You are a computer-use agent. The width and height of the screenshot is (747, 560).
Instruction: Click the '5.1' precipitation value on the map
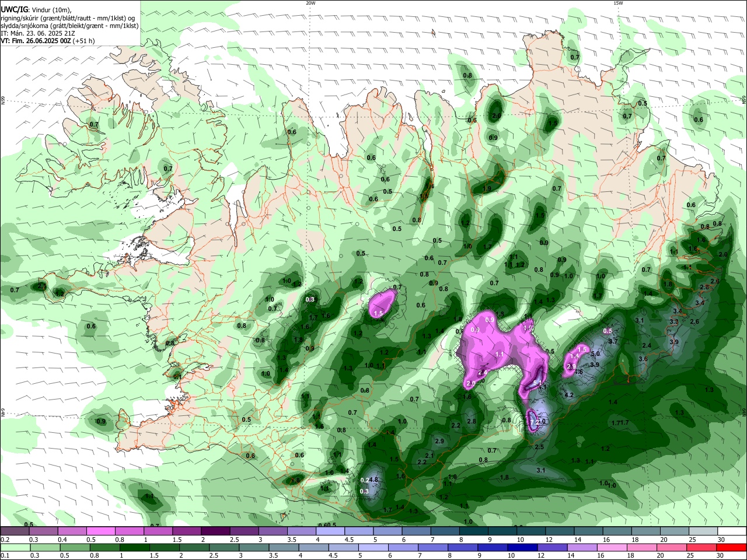pos(537,383)
